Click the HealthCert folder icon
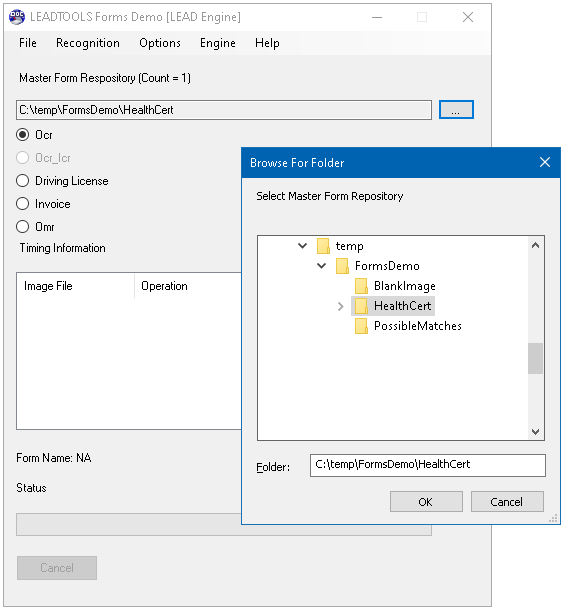 [x=362, y=306]
